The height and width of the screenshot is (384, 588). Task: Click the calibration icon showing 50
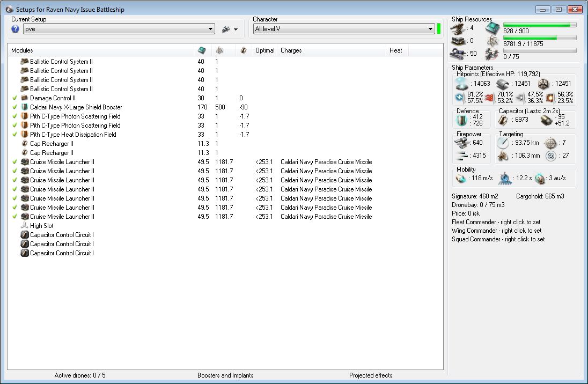click(x=458, y=54)
